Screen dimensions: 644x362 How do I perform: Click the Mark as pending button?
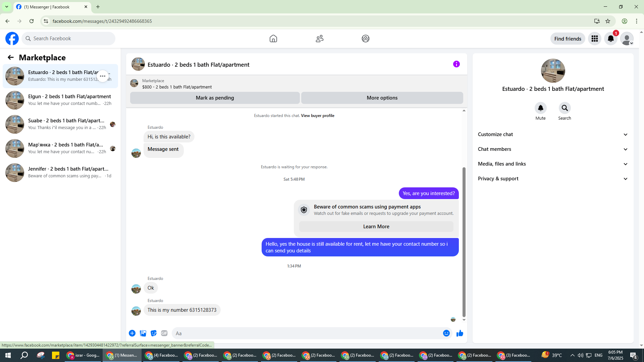point(215,98)
